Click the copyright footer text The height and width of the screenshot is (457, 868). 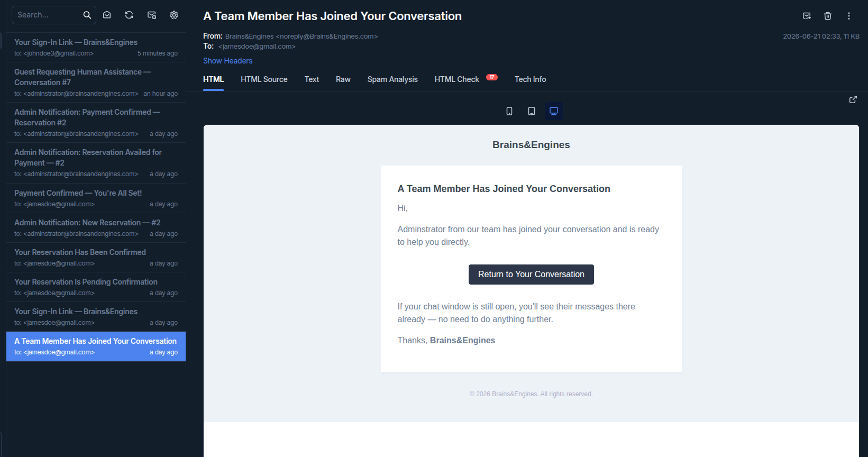coord(531,394)
